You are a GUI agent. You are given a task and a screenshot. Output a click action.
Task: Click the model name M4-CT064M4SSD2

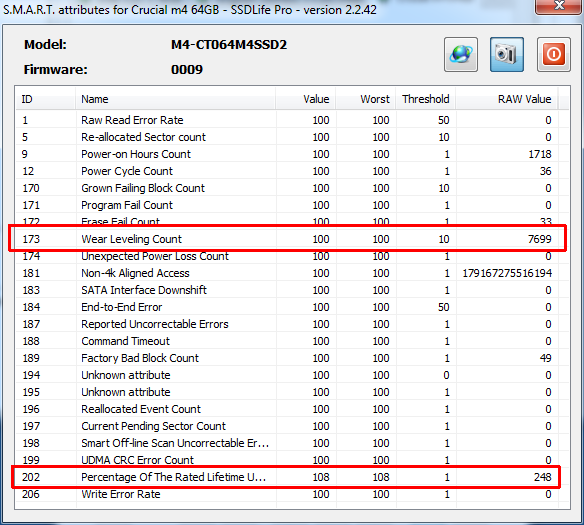pyautogui.click(x=229, y=45)
